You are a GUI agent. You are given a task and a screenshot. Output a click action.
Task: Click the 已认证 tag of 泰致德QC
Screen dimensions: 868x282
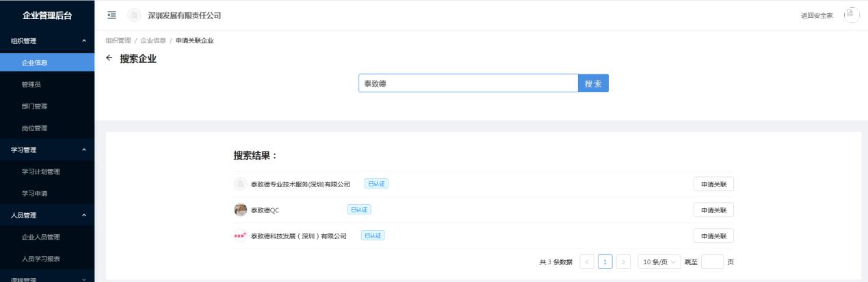359,210
